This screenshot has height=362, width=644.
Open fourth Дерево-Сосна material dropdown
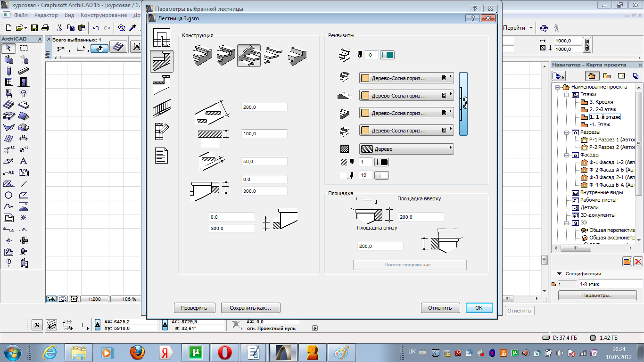point(406,130)
